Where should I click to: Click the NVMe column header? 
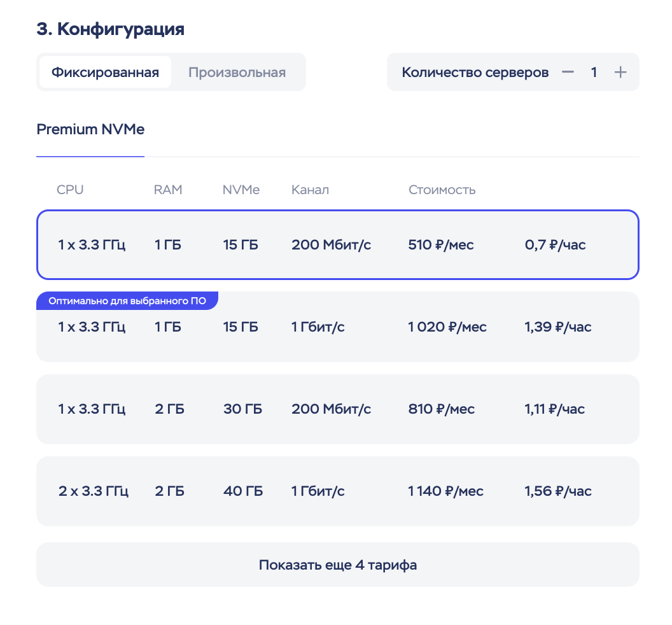click(241, 189)
